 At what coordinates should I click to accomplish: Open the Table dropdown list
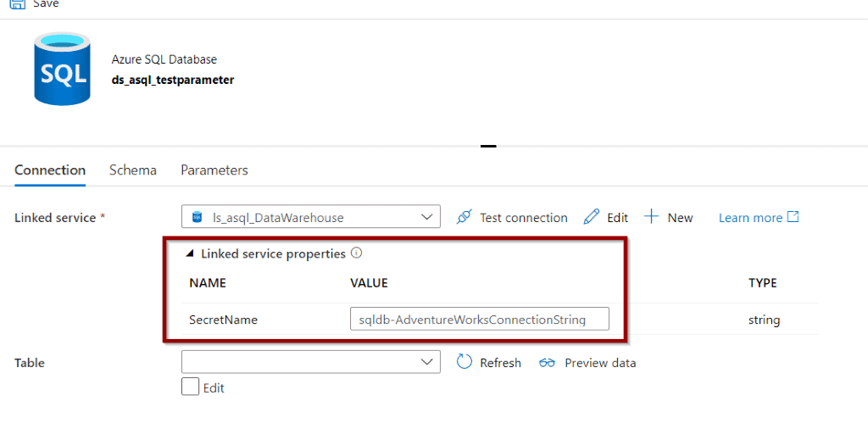click(x=310, y=362)
